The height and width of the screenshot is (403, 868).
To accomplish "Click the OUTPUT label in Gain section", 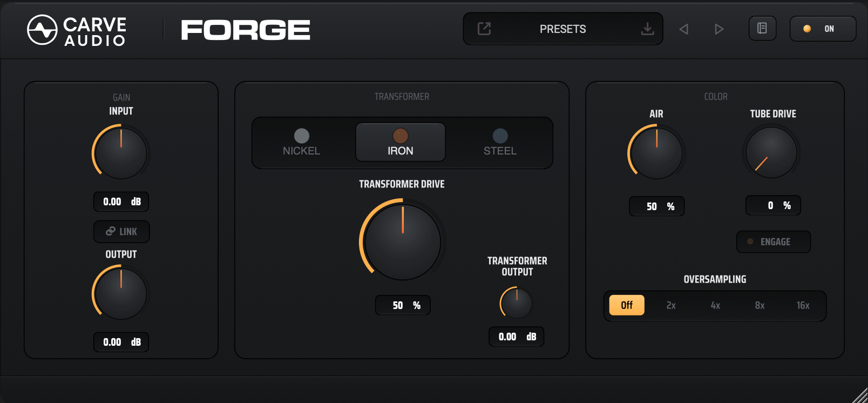I will [x=121, y=254].
